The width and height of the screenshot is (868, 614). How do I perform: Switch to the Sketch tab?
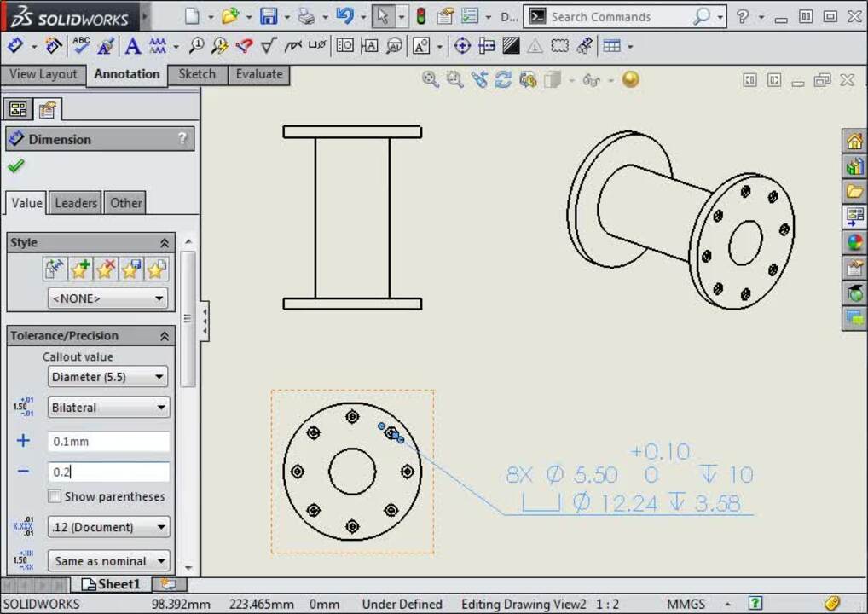197,74
